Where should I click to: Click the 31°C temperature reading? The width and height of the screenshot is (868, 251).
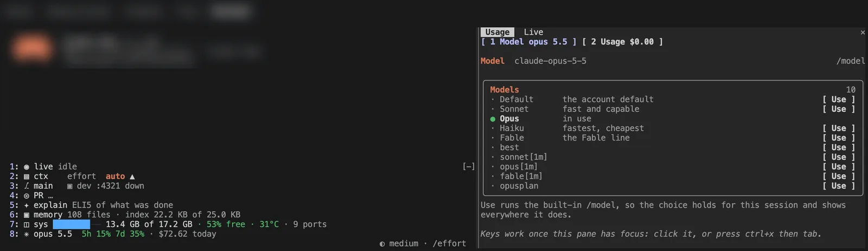click(269, 224)
